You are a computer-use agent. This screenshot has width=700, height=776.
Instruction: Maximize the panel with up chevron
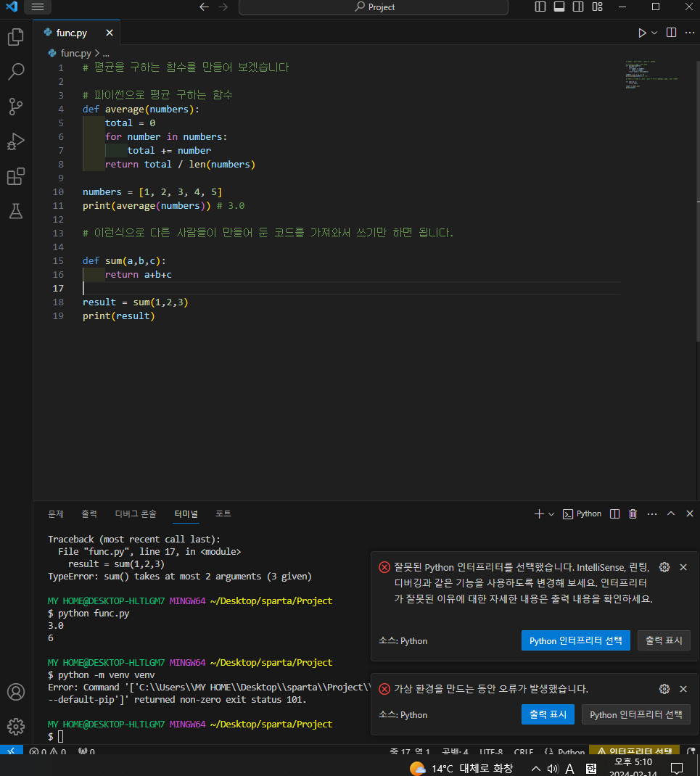[671, 513]
